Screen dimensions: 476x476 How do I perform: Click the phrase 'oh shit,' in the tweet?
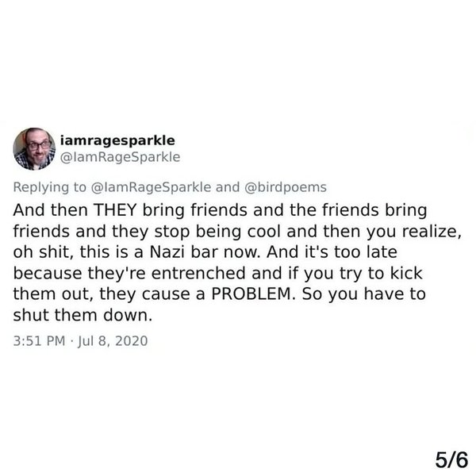[x=44, y=252]
